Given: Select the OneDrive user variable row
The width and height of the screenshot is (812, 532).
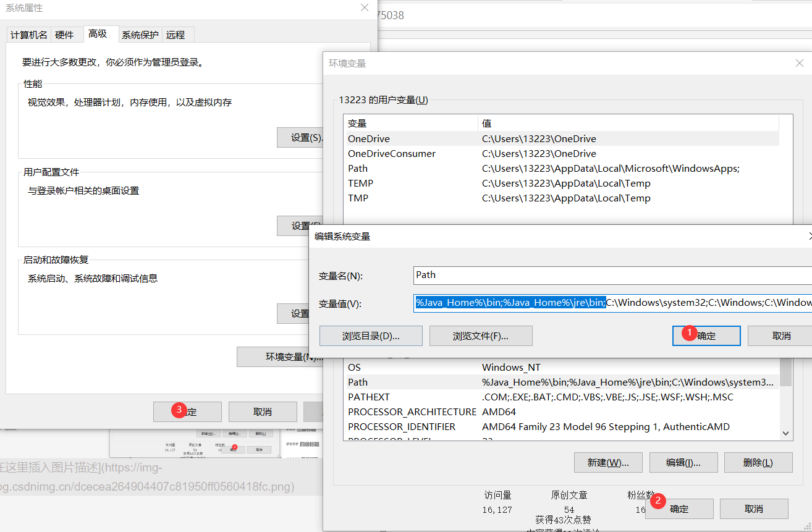Looking at the screenshot, I should coord(561,138).
